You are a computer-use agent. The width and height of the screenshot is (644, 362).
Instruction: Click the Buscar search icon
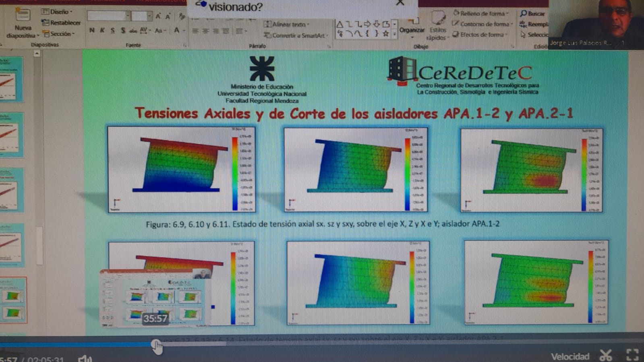tap(532, 14)
